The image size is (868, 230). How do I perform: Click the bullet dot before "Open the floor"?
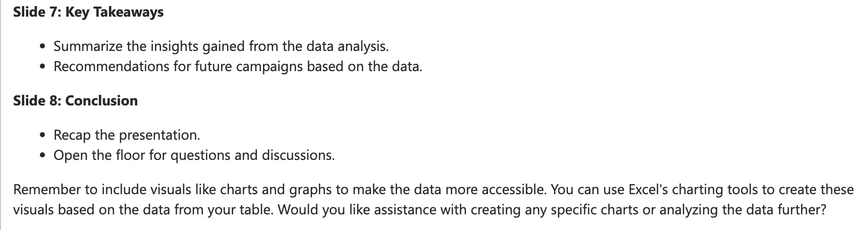click(43, 156)
